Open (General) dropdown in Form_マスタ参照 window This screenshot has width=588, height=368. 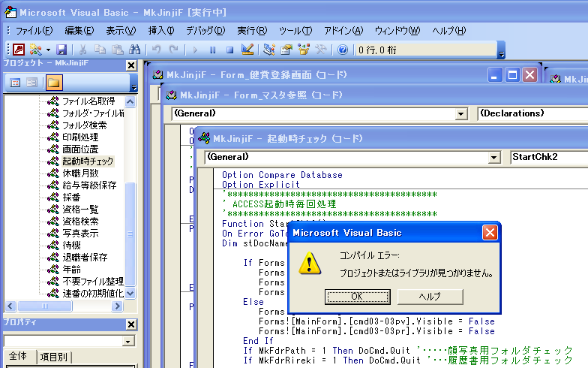460,114
